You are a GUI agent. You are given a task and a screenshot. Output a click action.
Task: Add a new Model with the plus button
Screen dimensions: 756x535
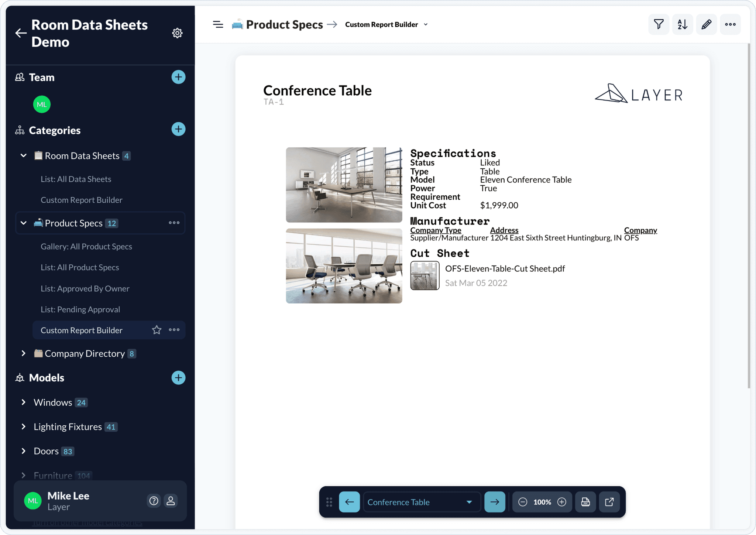178,377
